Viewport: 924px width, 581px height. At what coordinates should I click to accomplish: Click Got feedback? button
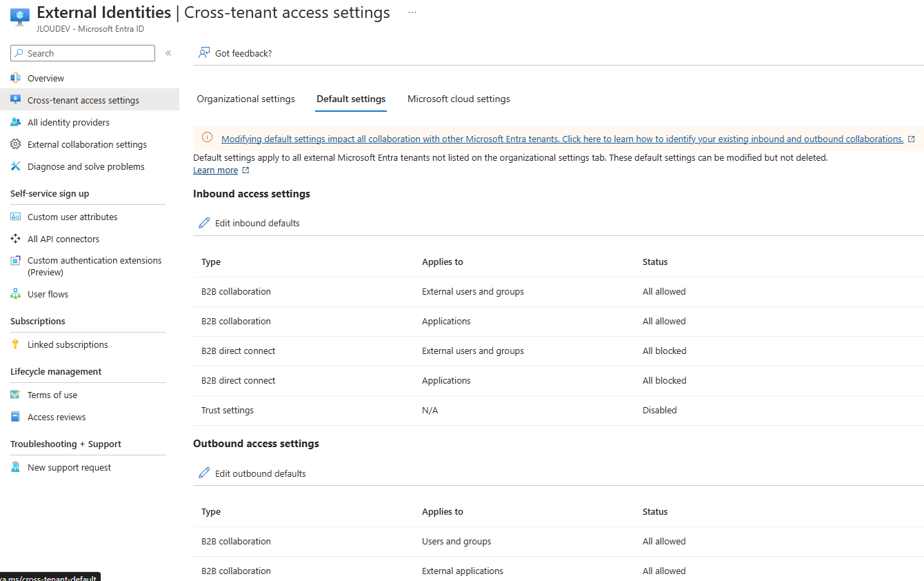point(235,53)
